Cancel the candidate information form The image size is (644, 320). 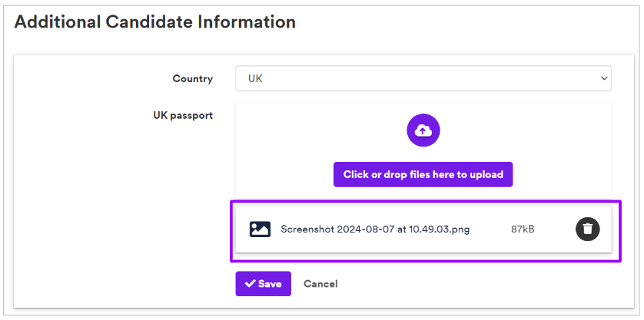320,283
